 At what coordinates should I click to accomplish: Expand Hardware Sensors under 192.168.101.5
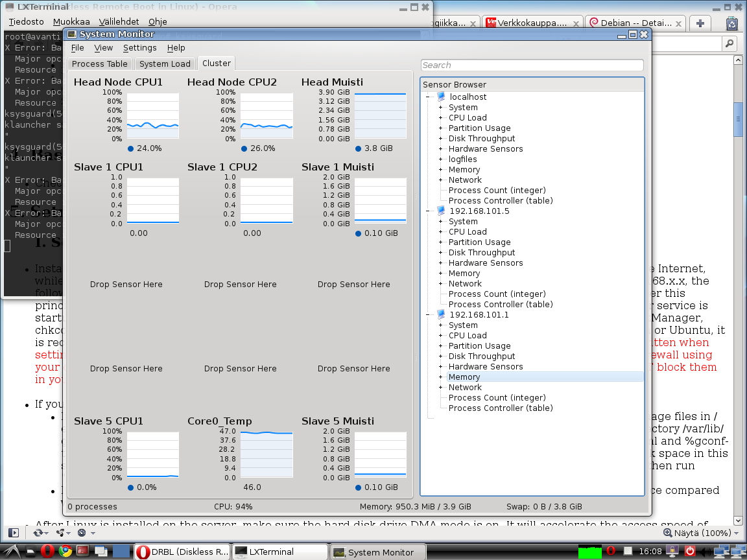(x=441, y=263)
